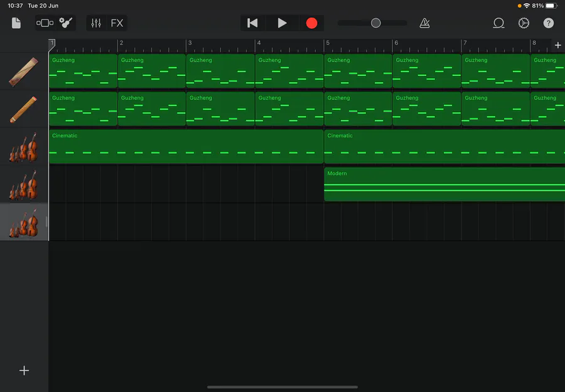Screen dimensions: 565x392
Task: Open track controls mixer icon
Action: 96,23
